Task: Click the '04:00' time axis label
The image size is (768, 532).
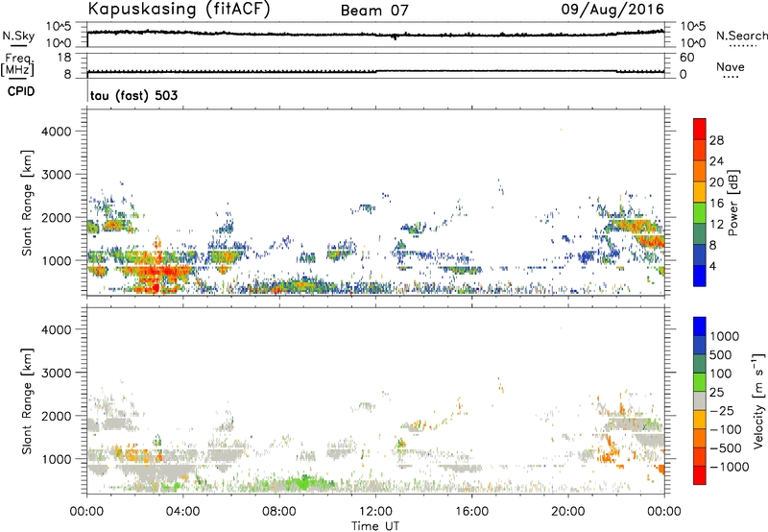Action: (182, 512)
